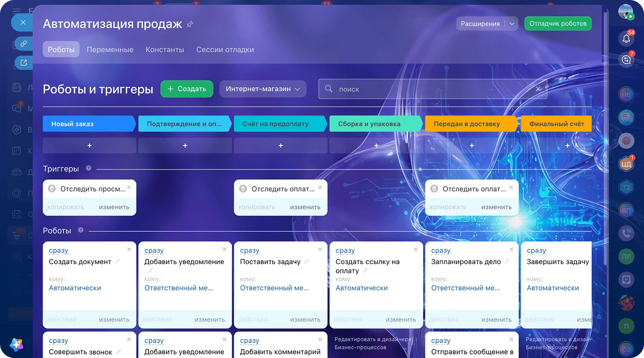Switch to the Константы tab
This screenshot has width=644, height=358.
tap(165, 50)
